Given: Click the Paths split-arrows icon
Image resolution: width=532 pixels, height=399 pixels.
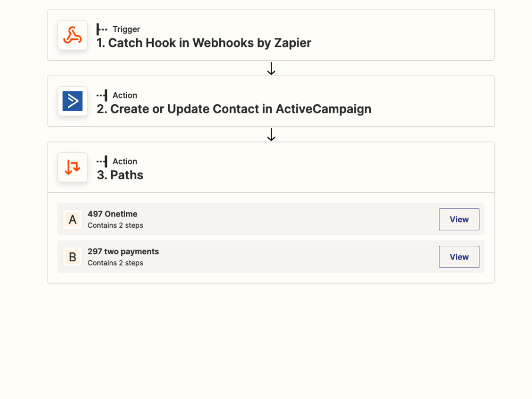Looking at the screenshot, I should pyautogui.click(x=72, y=167).
